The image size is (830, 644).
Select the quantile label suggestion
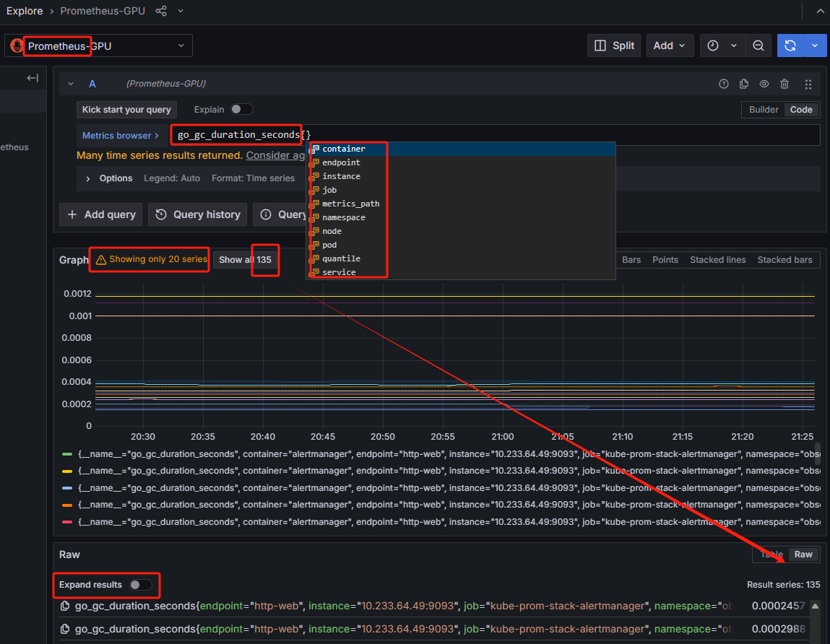point(461,258)
